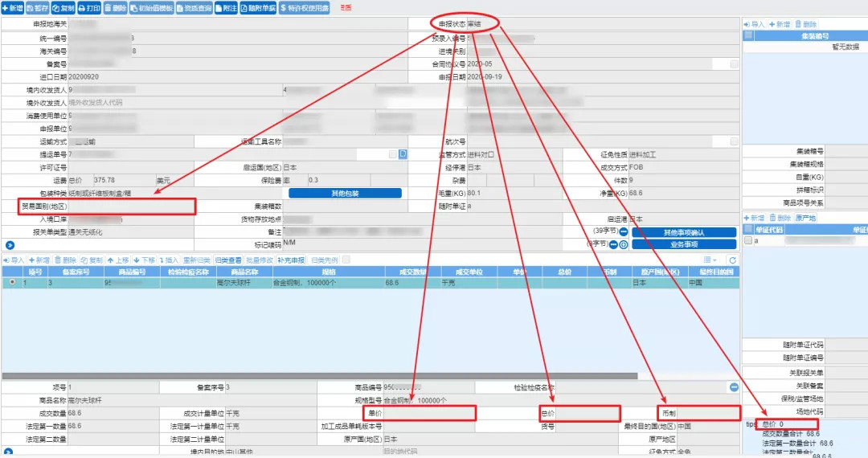Click the blue arrow expand icon below 报关单类型
868x458 pixels.
click(x=10, y=244)
